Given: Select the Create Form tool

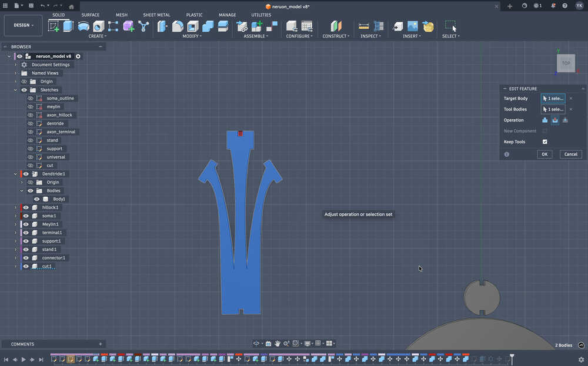Looking at the screenshot, I should point(129,26).
